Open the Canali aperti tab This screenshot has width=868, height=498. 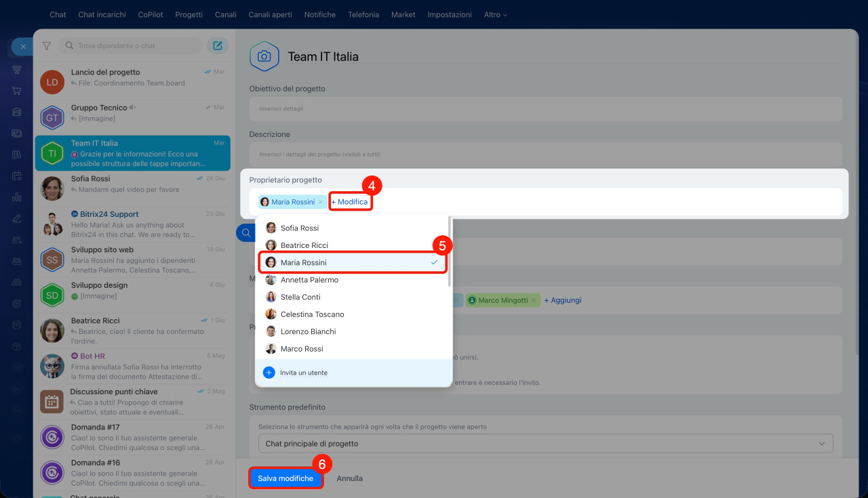271,14
